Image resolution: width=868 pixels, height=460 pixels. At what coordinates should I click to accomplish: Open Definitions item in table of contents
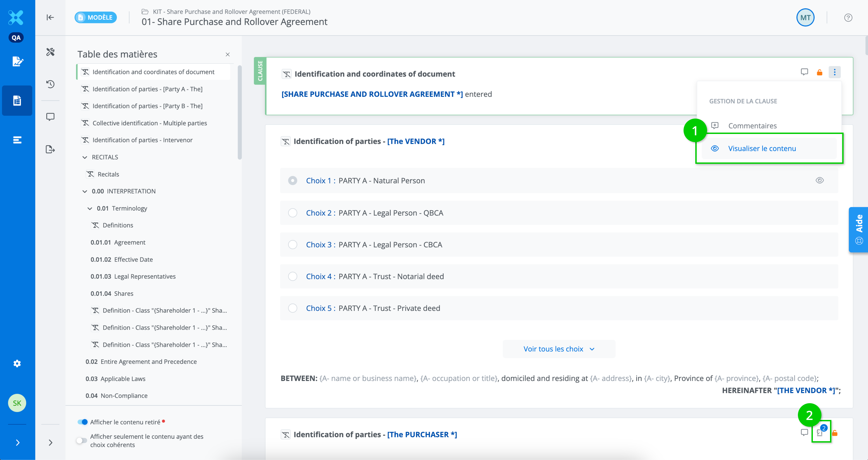(118, 225)
